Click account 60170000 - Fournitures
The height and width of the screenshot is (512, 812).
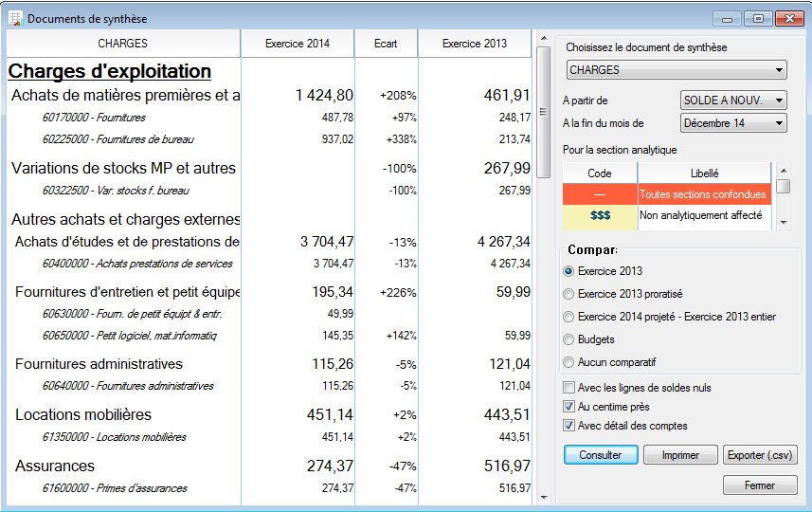pos(94,118)
